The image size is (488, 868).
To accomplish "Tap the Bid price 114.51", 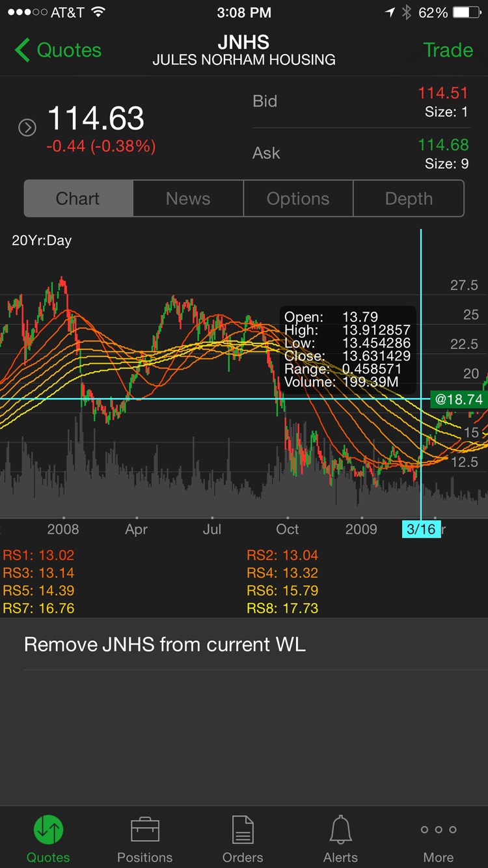I will click(442, 93).
